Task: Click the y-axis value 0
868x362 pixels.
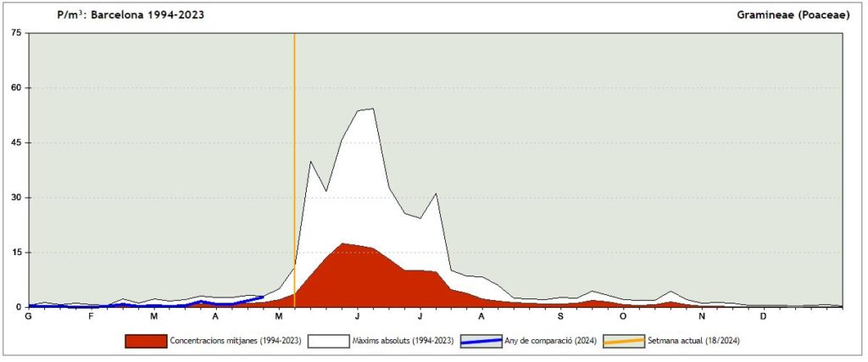Action: point(19,307)
